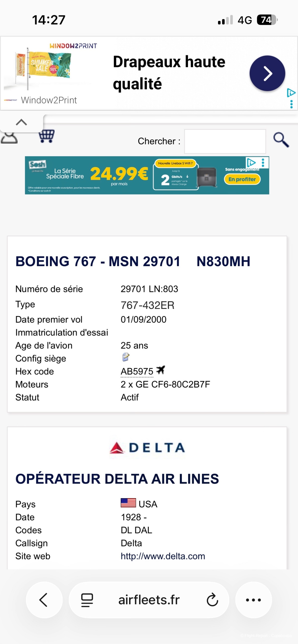Image resolution: width=298 pixels, height=644 pixels.
Task: Open the browser more options menu
Action: coord(254,600)
